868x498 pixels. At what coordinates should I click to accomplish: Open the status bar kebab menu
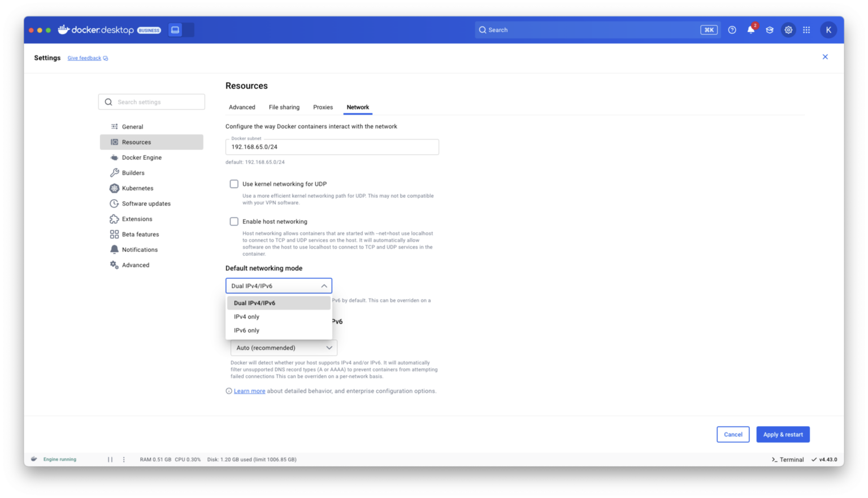(124, 459)
